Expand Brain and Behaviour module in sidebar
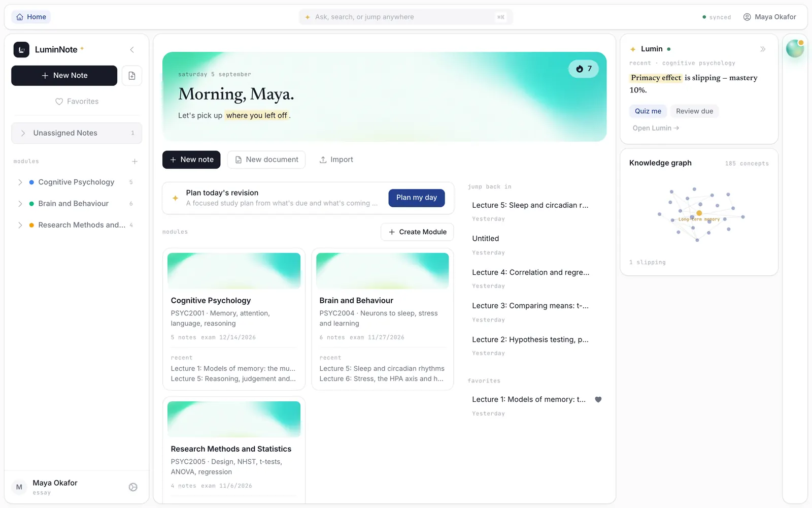 coord(20,204)
